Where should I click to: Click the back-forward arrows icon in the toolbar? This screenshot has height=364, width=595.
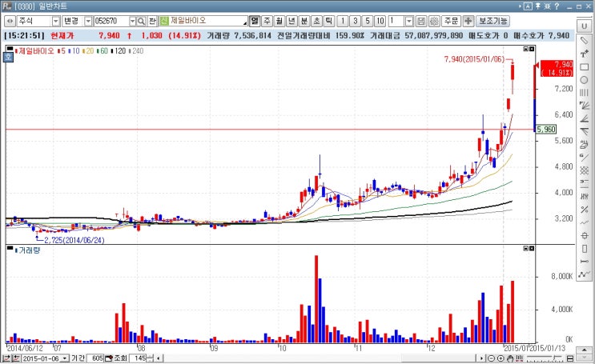pos(10,22)
